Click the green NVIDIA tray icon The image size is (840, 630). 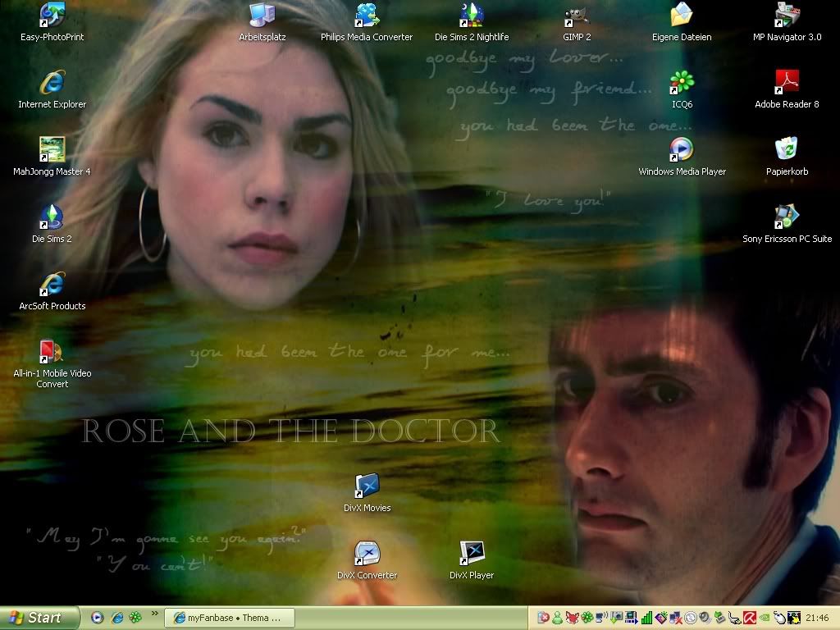pos(765,618)
